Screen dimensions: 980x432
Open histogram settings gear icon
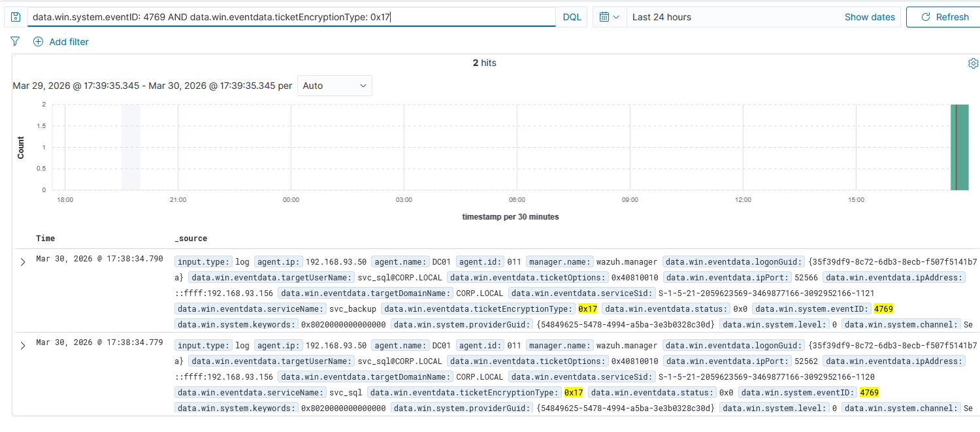pos(973,63)
